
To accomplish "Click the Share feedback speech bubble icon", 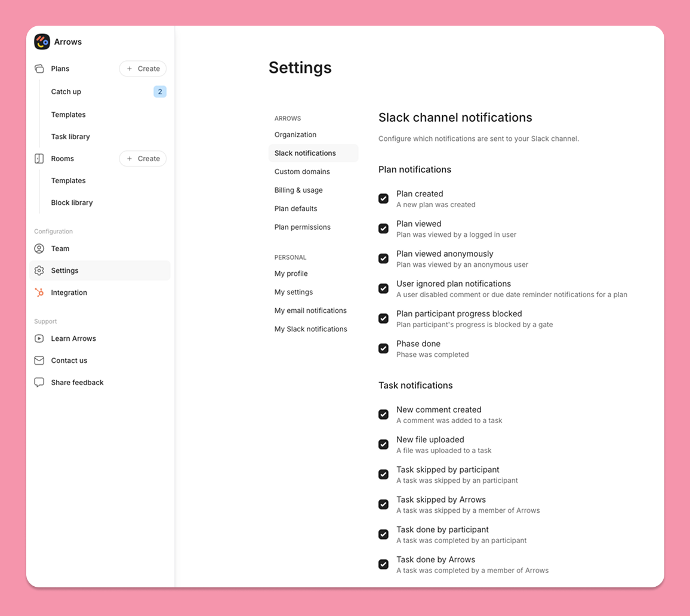I will 39,383.
